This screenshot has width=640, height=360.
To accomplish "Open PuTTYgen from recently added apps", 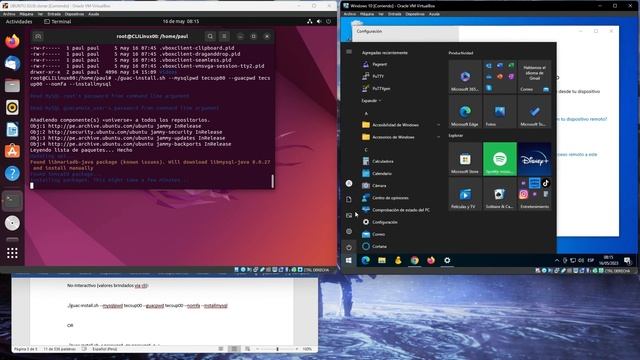I will [x=400, y=88].
